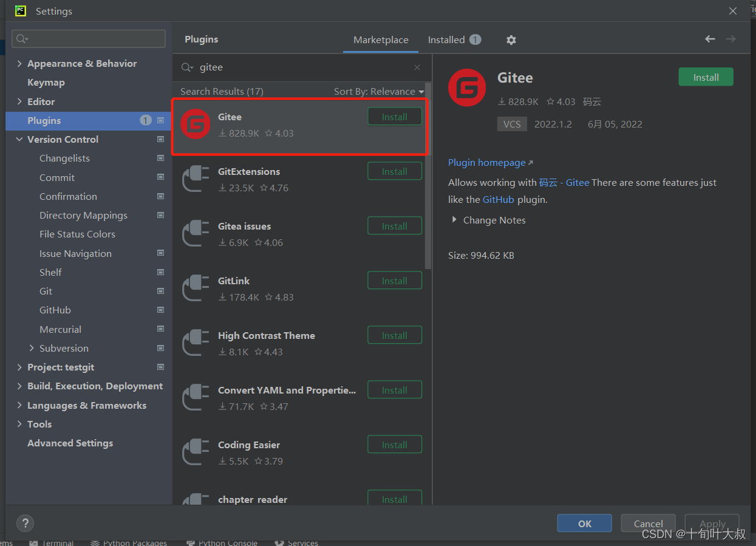The width and height of the screenshot is (756, 546).
Task: Switch to the Installed tab
Action: [454, 40]
